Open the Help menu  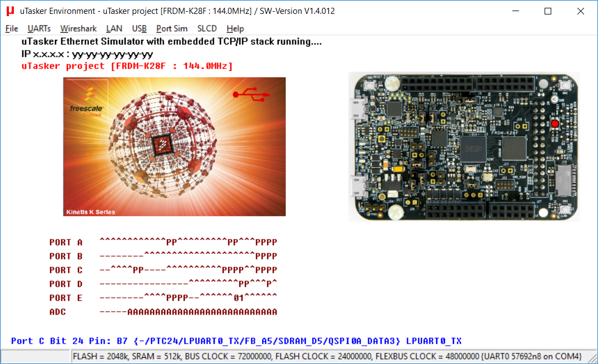[235, 28]
